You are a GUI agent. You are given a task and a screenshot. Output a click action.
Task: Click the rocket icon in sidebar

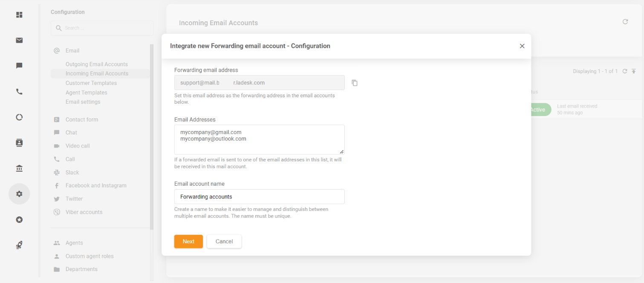(19, 245)
